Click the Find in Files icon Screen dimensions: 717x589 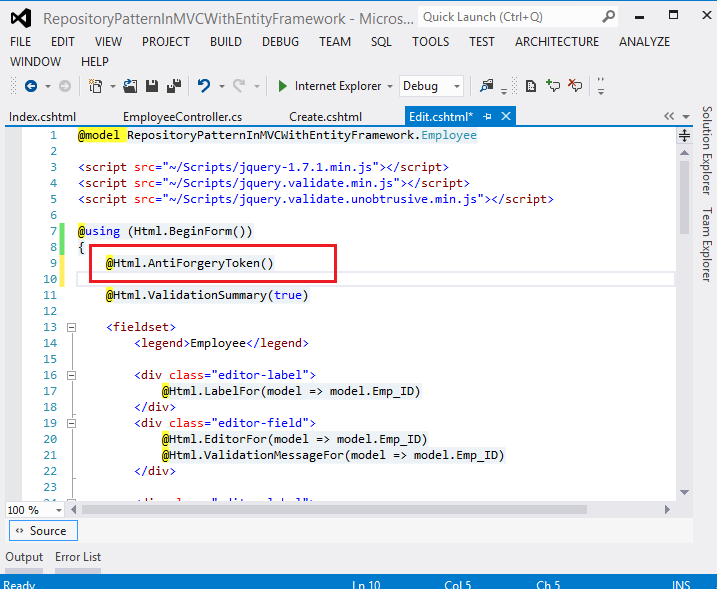[x=487, y=86]
